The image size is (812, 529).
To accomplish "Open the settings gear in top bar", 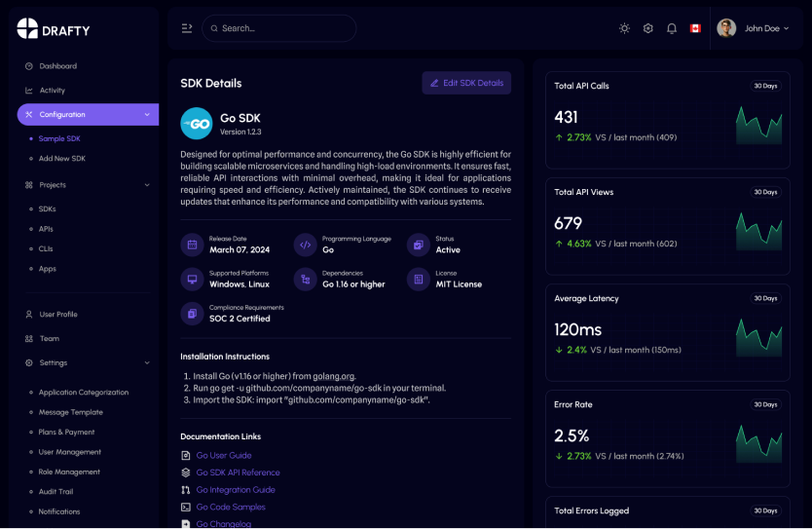I will (x=648, y=28).
